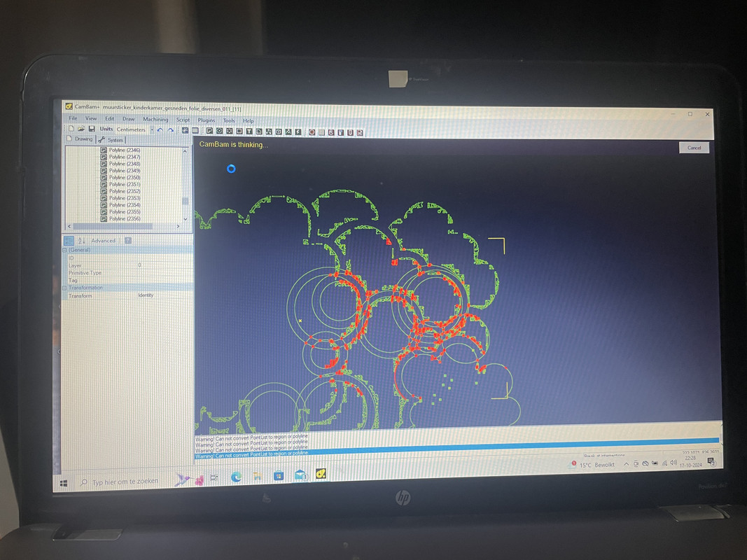Open the notification center icon
This screenshot has height=560, width=747.
coord(711,461)
